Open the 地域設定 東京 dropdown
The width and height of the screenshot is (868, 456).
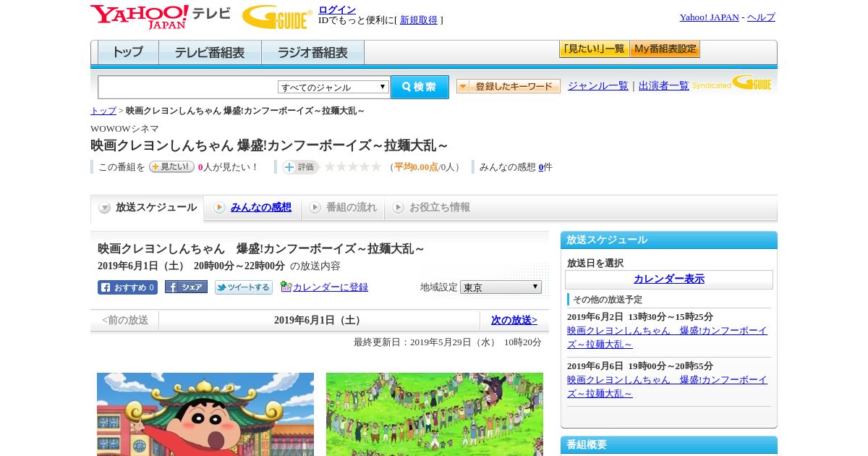501,287
